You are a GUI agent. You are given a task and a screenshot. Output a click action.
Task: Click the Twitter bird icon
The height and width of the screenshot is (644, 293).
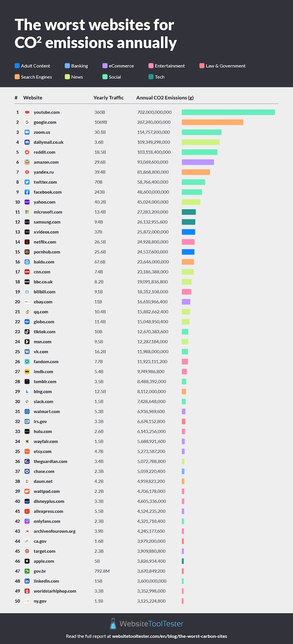[27, 182]
